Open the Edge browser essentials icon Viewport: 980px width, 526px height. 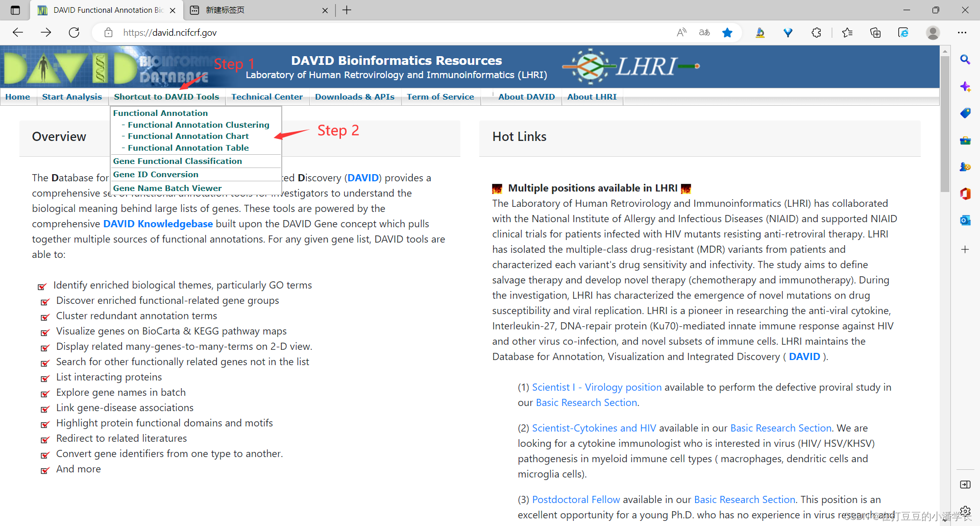click(903, 33)
